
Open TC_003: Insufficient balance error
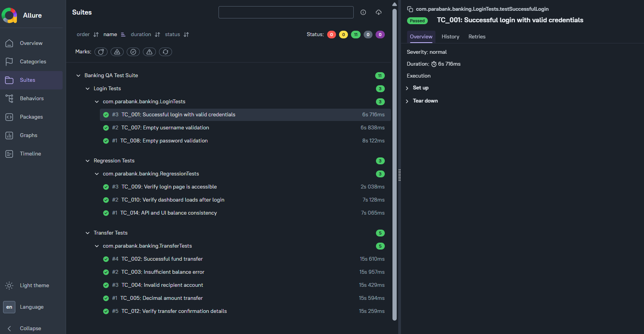(x=245, y=272)
